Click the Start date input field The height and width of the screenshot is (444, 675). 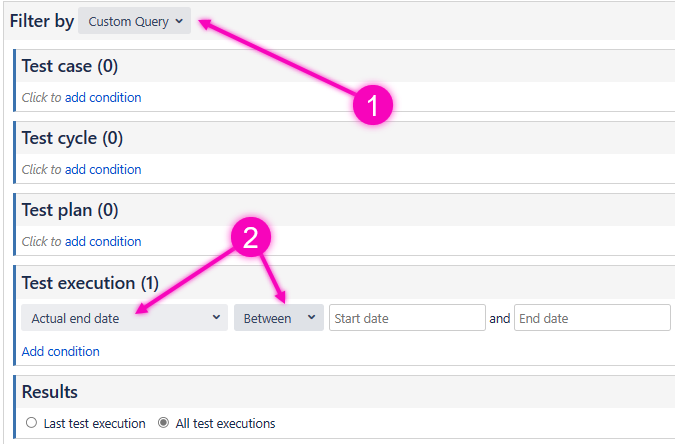406,318
